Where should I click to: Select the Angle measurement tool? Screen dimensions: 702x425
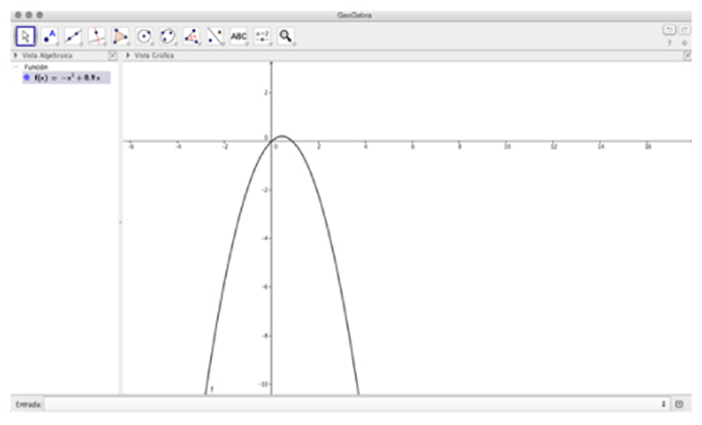(x=192, y=36)
